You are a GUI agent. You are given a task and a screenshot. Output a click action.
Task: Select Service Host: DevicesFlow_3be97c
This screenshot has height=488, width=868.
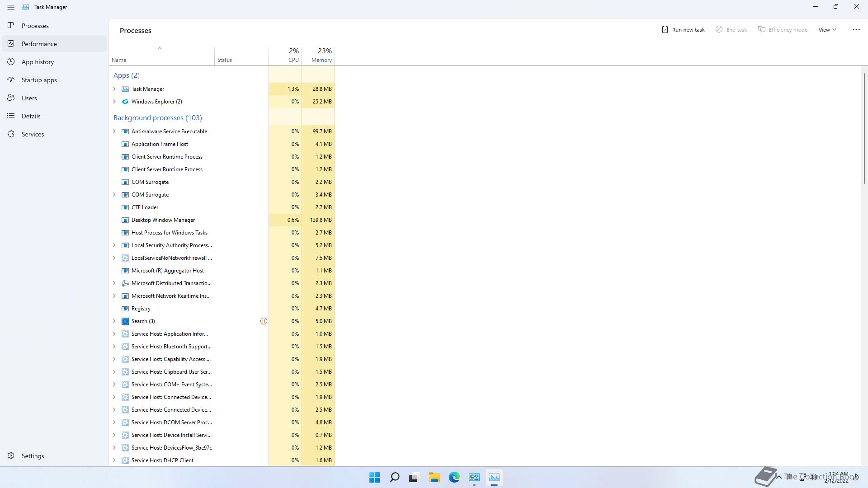tap(222, 448)
